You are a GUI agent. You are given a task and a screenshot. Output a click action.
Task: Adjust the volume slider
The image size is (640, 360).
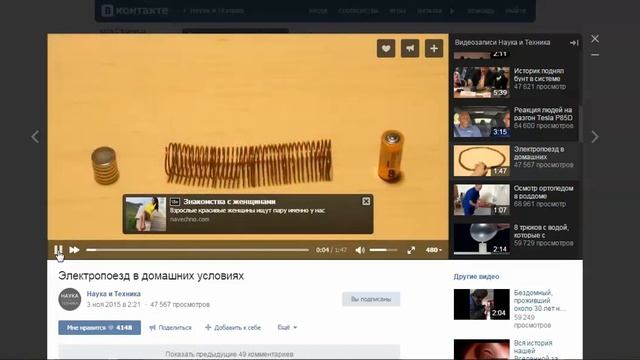(x=383, y=250)
